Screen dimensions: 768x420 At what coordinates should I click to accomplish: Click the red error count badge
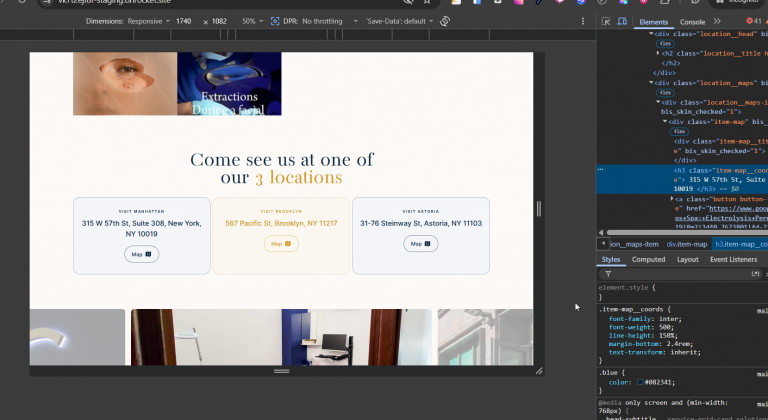754,21
